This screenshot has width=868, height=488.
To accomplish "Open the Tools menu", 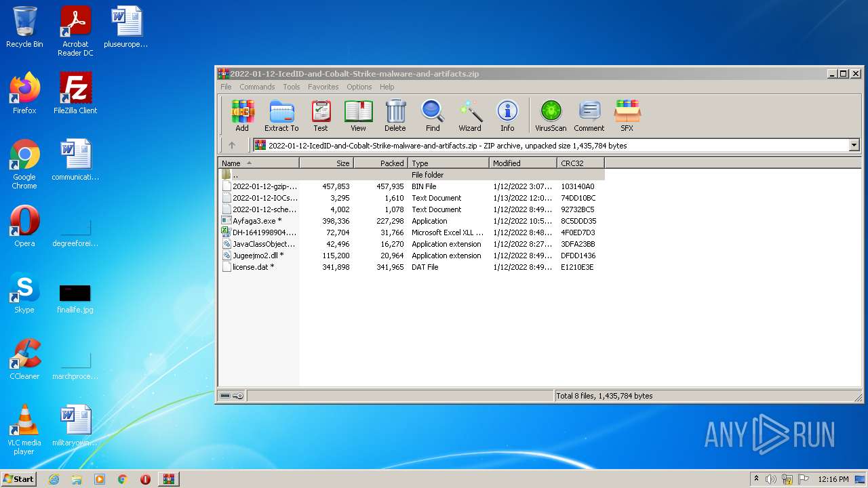I will point(292,87).
